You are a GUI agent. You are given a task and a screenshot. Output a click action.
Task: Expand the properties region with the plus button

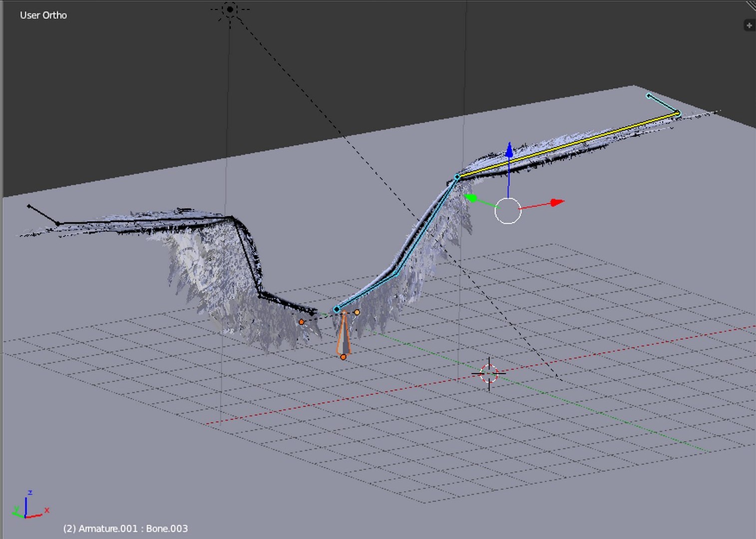749,25
